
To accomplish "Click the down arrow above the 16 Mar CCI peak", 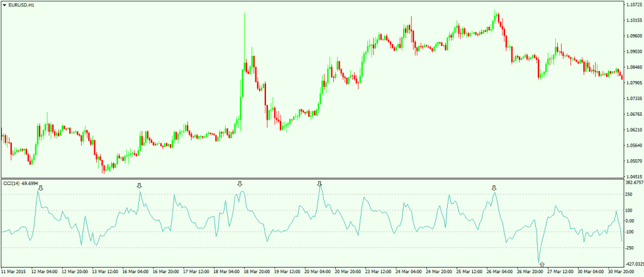I will 140,186.
